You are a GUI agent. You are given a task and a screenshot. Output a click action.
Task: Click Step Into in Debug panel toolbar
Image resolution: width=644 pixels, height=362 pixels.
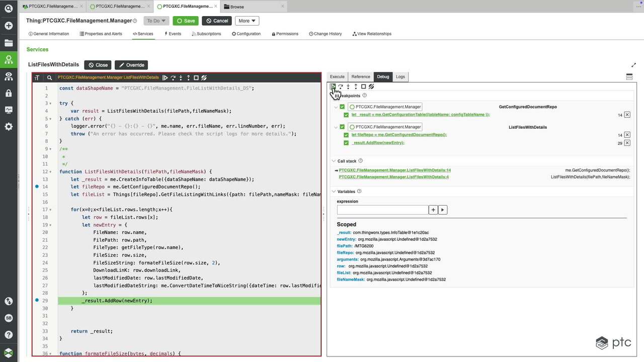[348, 86]
